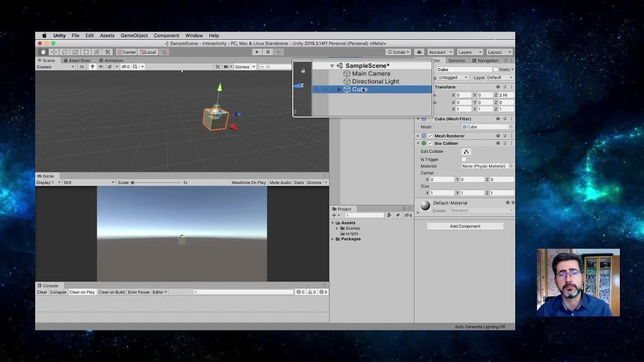Click the green Y axis gizmo arrow

click(x=219, y=88)
